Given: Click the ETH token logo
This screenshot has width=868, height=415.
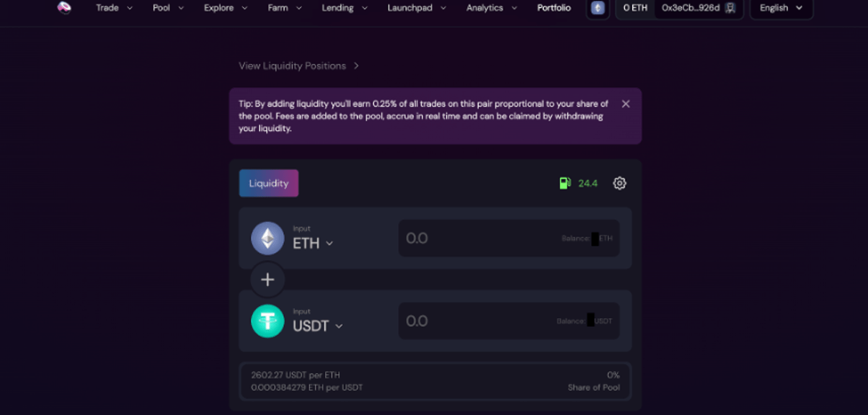Looking at the screenshot, I should [267, 238].
